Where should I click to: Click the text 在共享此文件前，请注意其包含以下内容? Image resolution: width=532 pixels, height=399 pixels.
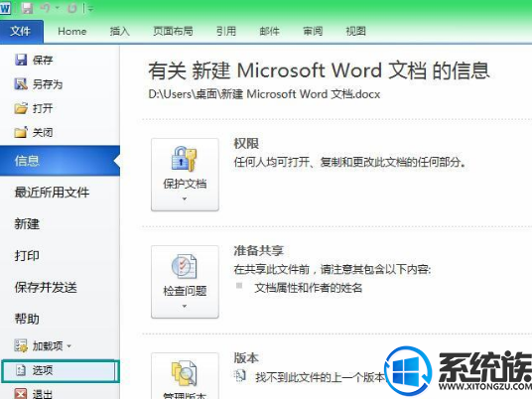[x=332, y=270]
